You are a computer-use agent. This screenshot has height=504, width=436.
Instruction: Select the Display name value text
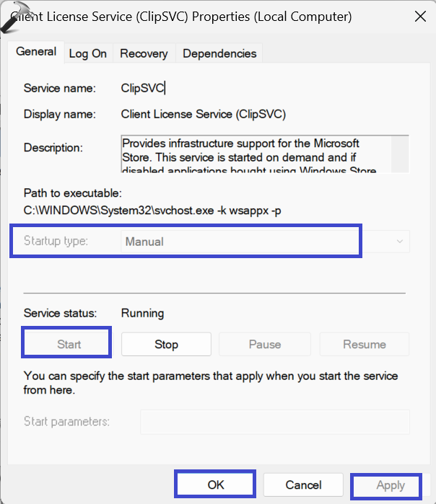click(x=204, y=114)
